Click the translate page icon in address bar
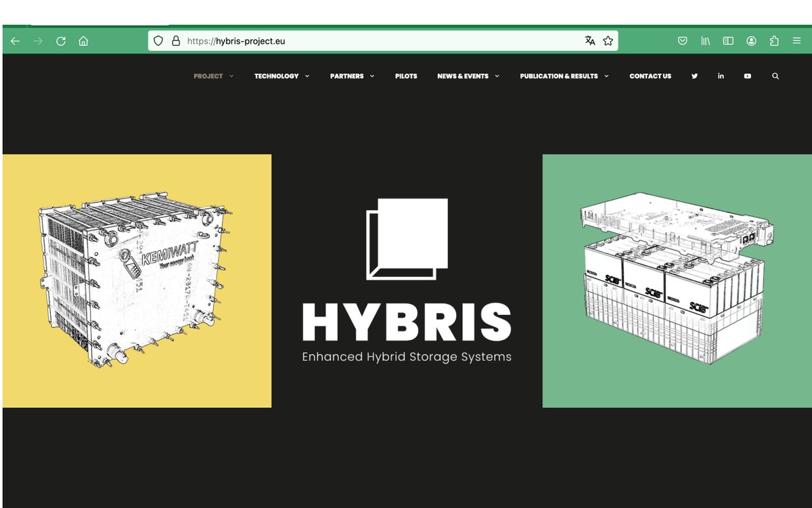This screenshot has width=812, height=508. 590,41
